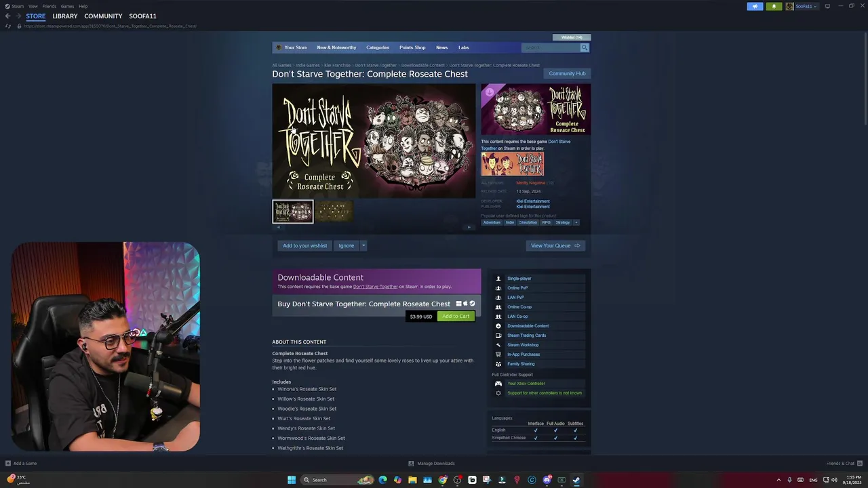Click the Family Sharing icon

498,364
